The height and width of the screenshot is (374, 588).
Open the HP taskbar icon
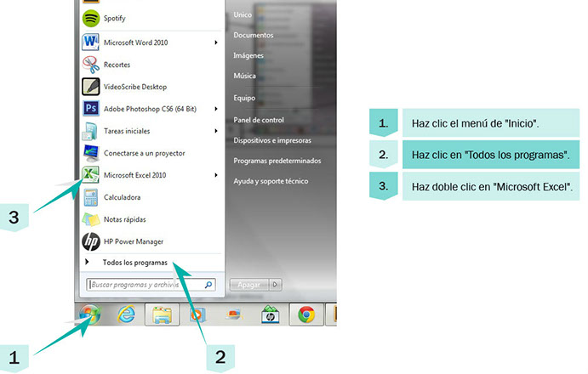pyautogui.click(x=271, y=314)
